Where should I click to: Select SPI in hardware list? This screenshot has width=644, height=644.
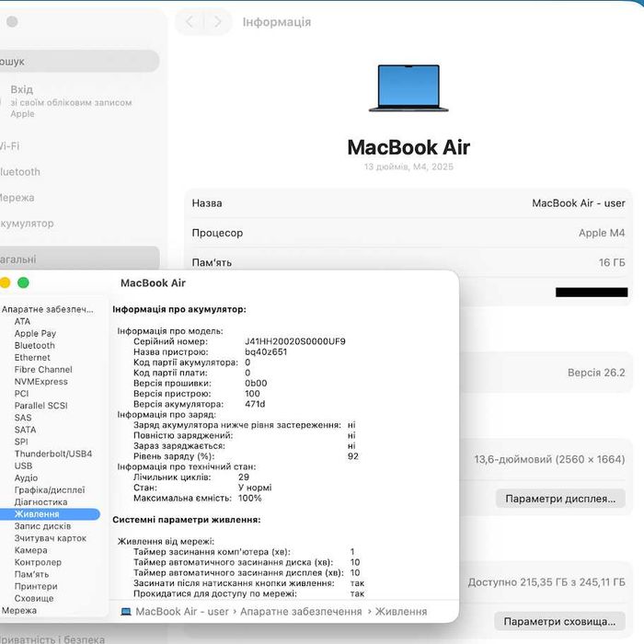pos(21,442)
